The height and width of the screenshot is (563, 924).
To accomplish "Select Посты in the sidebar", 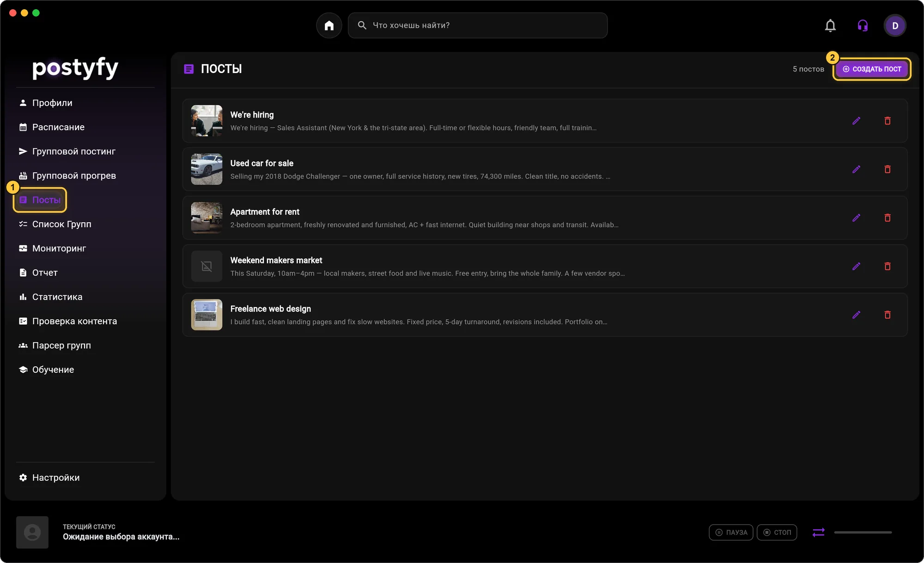I will pyautogui.click(x=40, y=200).
